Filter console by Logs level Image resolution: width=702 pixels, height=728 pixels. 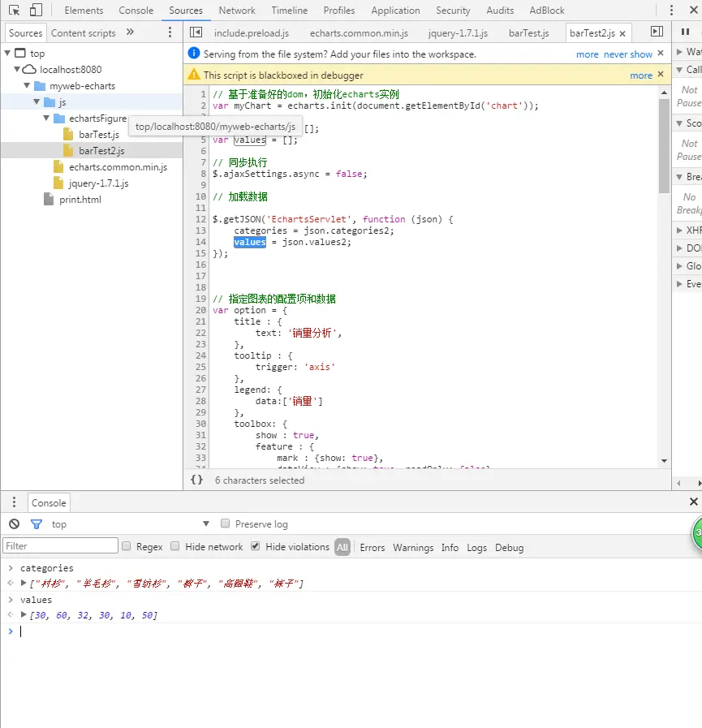pos(477,548)
